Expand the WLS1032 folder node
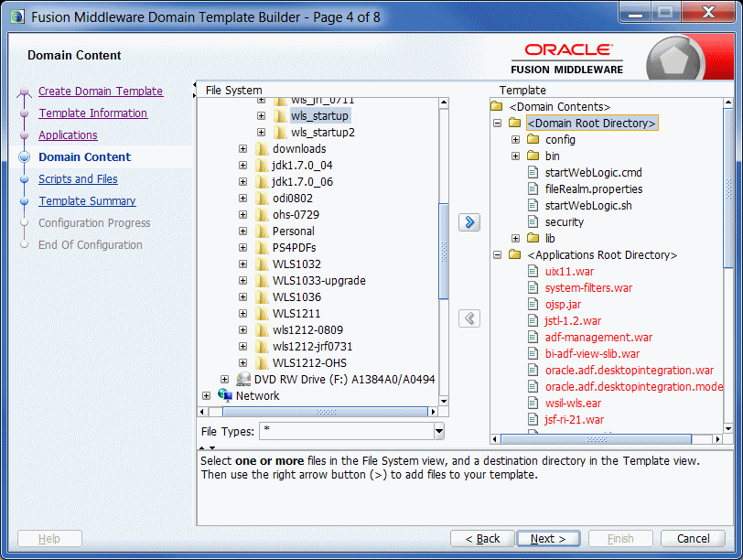743x560 pixels. click(x=242, y=264)
